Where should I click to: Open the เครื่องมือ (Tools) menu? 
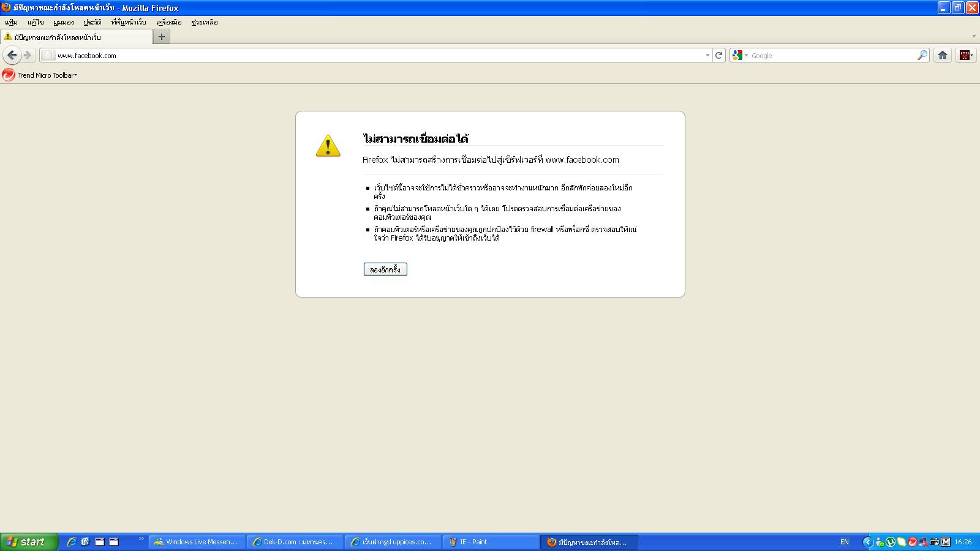(x=168, y=22)
